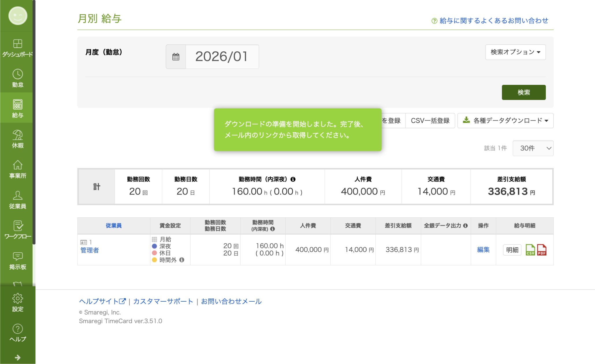Click the 編集 link for 管理者

483,250
